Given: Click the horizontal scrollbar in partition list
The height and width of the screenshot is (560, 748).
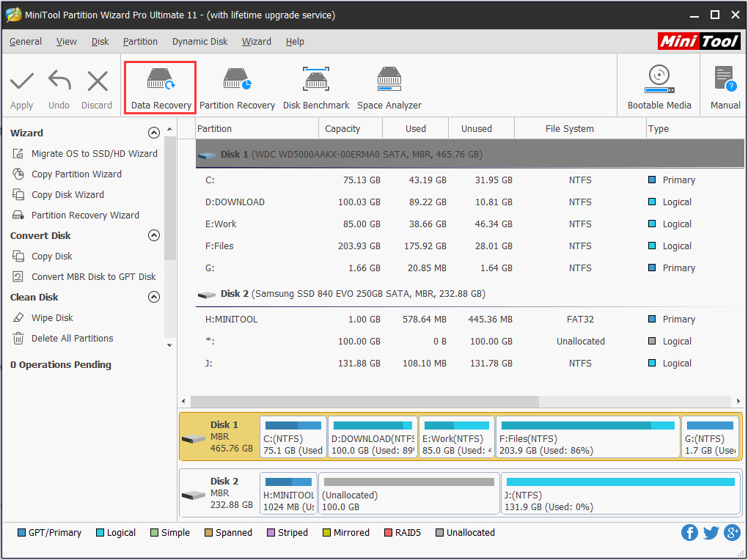Looking at the screenshot, I should pyautogui.click(x=364, y=401).
